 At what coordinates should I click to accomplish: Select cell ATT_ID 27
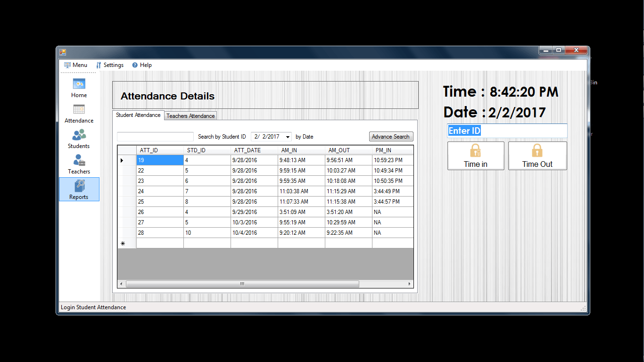[160, 222]
